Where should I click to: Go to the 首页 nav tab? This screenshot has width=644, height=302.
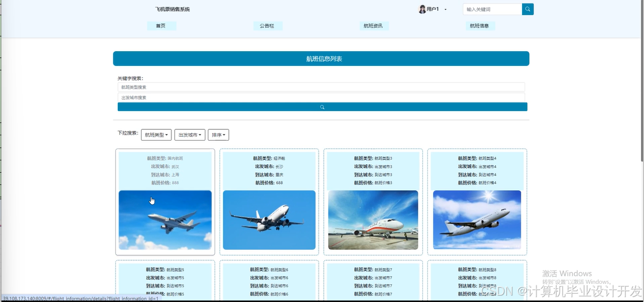(x=161, y=26)
